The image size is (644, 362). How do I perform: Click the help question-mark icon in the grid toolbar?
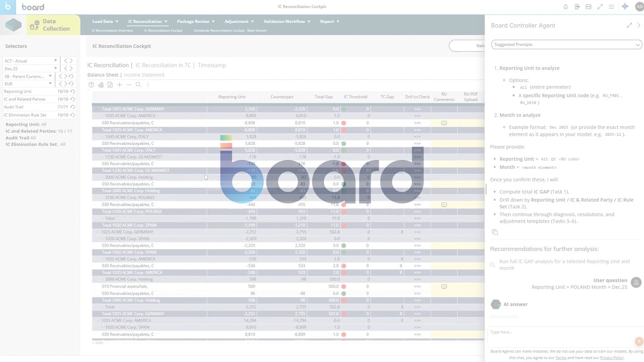click(x=91, y=85)
